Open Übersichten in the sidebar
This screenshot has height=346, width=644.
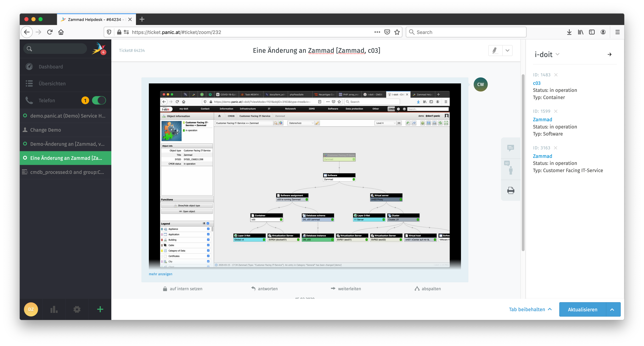[52, 83]
